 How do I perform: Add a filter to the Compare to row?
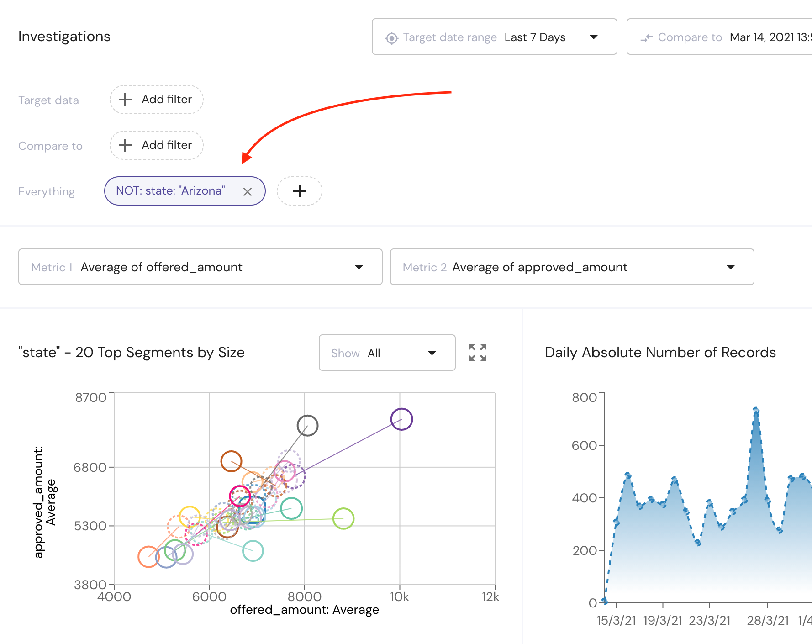(156, 145)
